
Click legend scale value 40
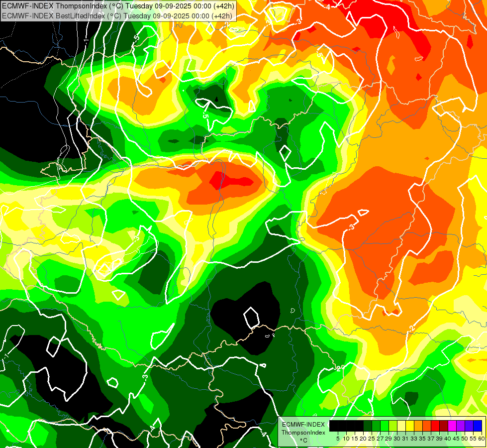point(448,439)
